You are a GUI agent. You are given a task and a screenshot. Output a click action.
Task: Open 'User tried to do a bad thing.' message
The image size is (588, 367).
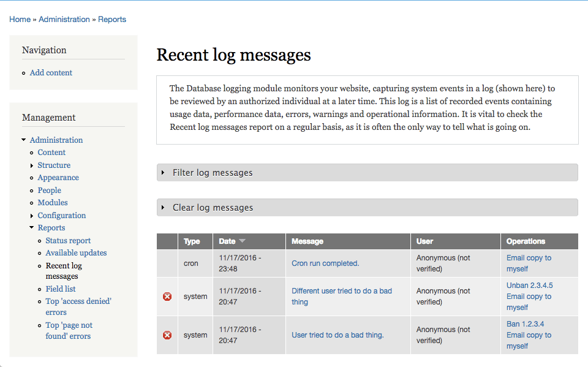(x=337, y=335)
